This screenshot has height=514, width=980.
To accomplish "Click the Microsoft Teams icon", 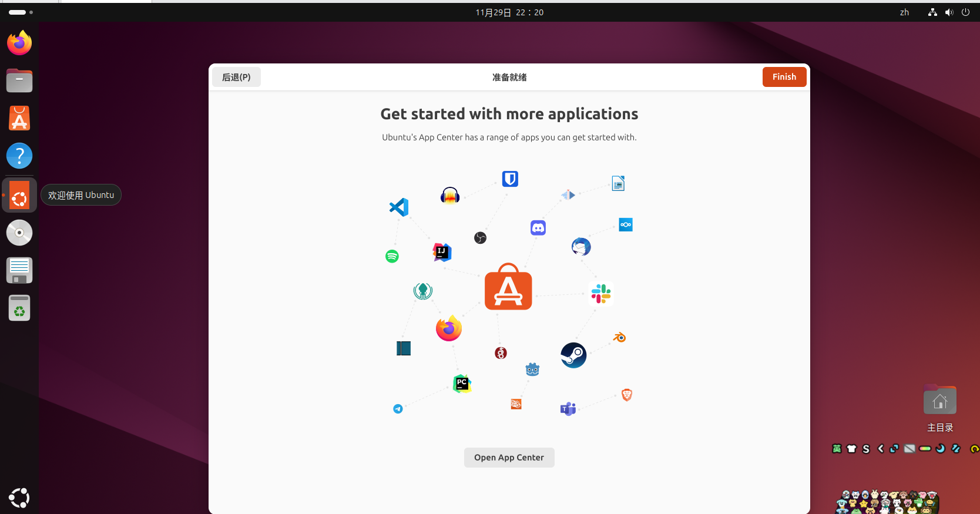I will coord(568,409).
